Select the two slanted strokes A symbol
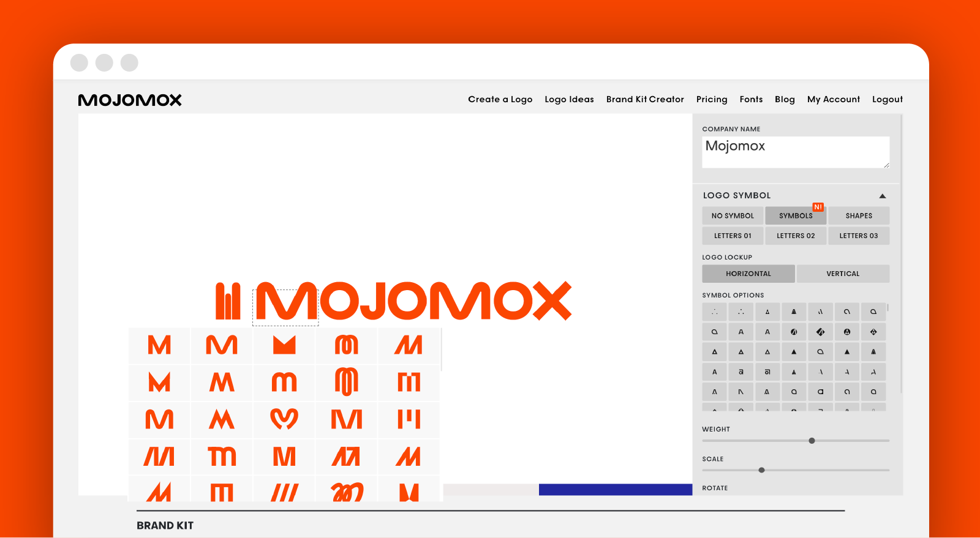 point(820,312)
